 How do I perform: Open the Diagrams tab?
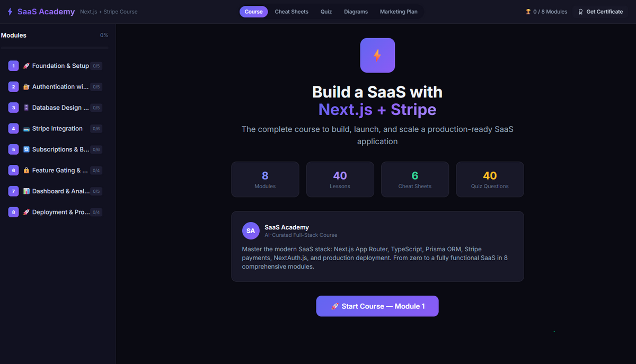[356, 12]
